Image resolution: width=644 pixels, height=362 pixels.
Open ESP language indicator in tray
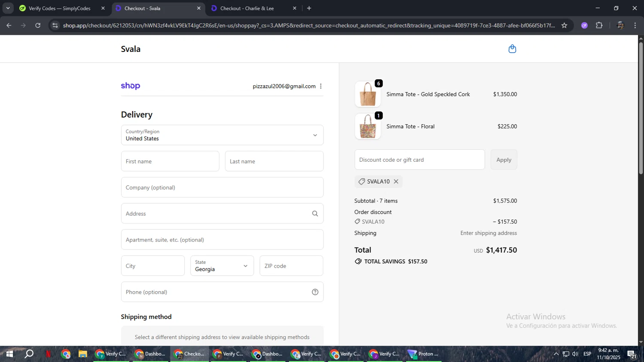pyautogui.click(x=587, y=354)
